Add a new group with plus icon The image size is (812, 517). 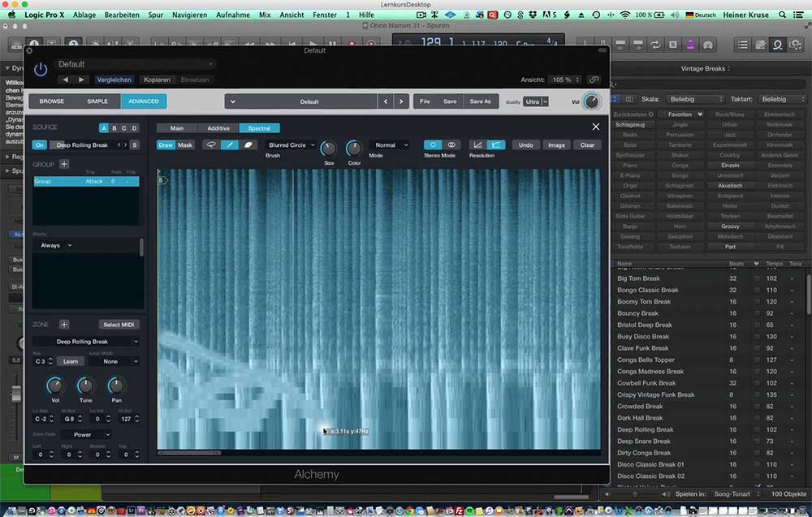[x=64, y=164]
